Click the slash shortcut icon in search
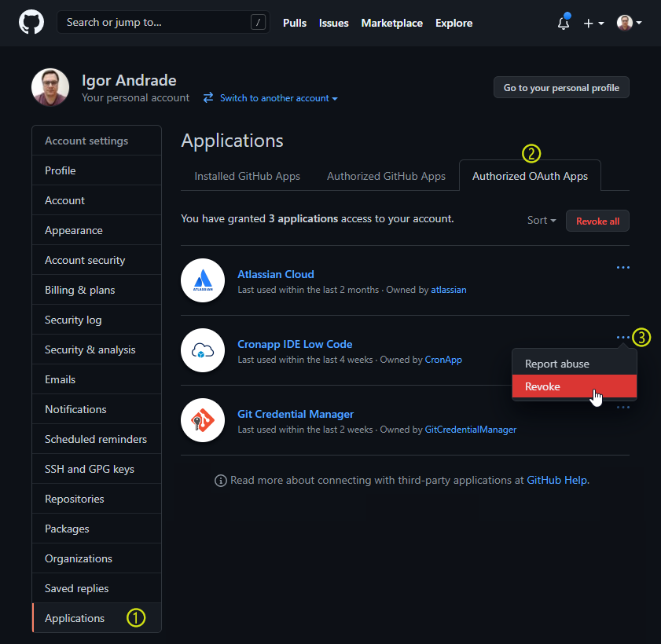 tap(258, 22)
